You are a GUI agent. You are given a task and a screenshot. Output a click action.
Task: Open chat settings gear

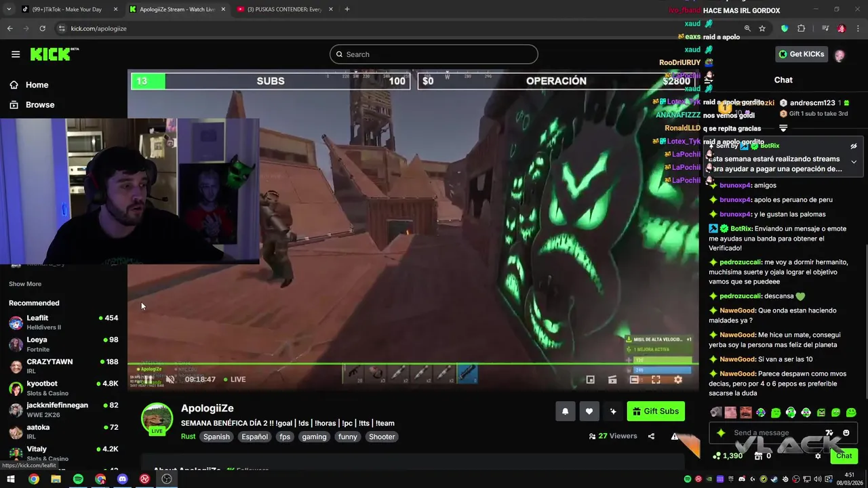point(818,456)
